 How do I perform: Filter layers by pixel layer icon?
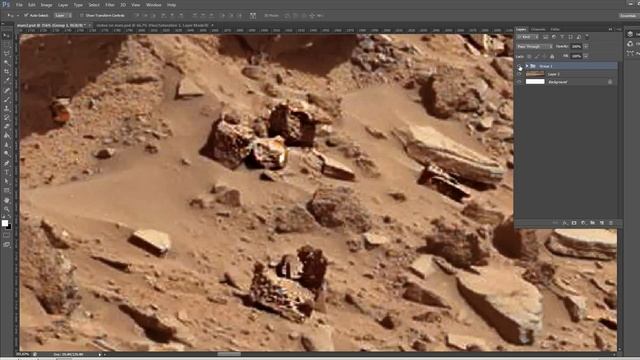[x=545, y=37]
